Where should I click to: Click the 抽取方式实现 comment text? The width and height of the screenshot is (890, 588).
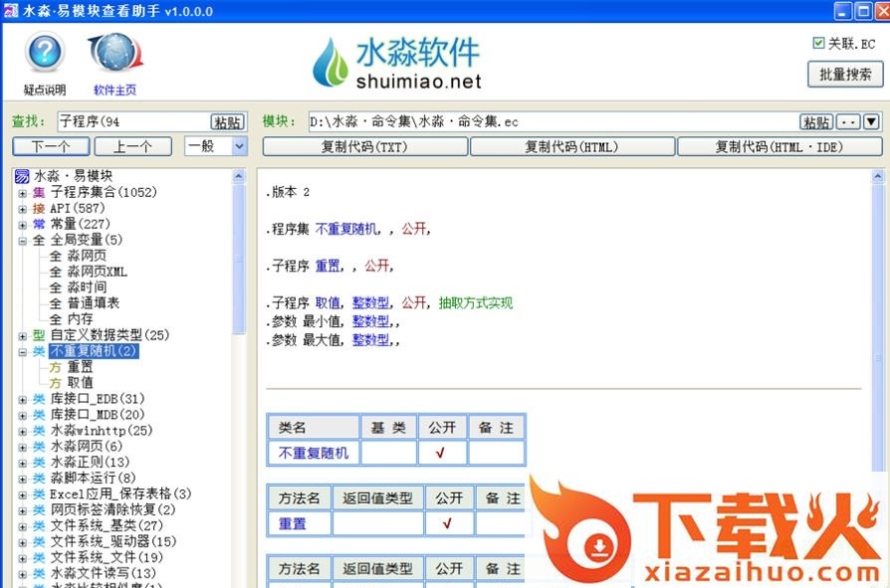coord(476,302)
